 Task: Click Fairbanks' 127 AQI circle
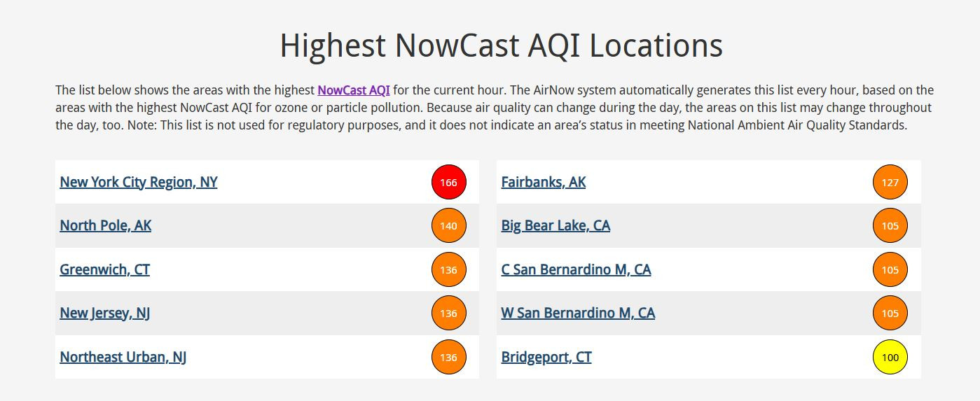click(890, 182)
